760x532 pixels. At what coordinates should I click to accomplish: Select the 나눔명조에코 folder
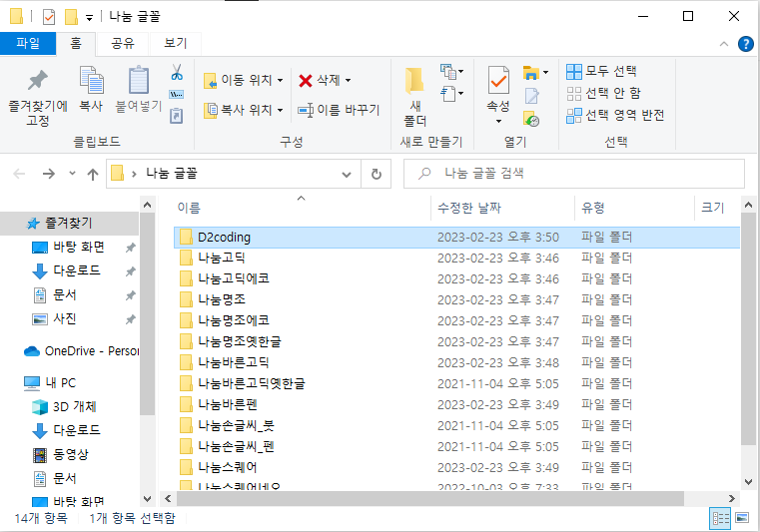[456, 320]
